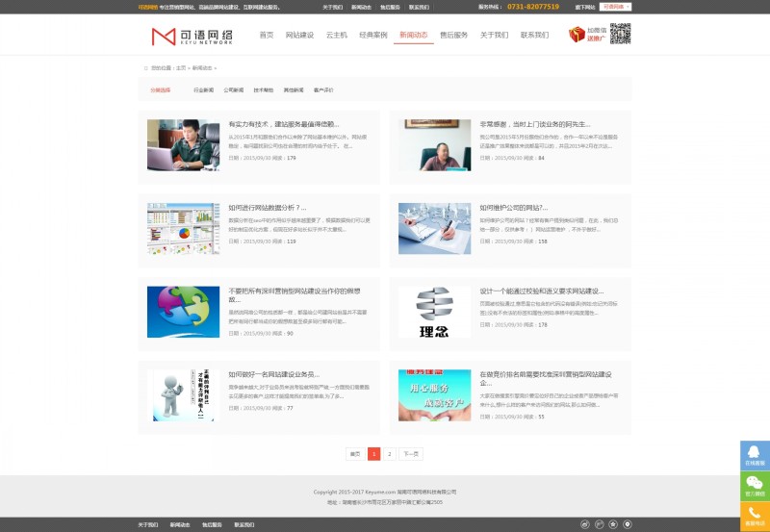Select the 新闻动态 navigation tab
This screenshot has height=532, width=770.
(414, 35)
